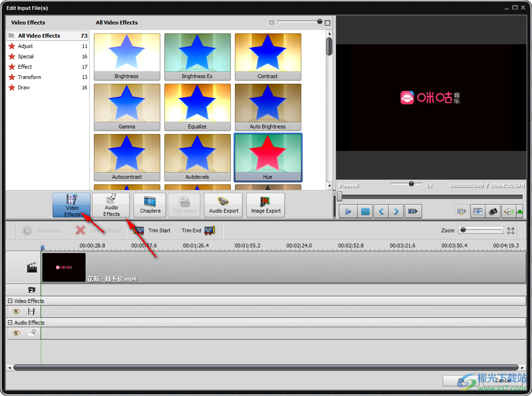Click the zoom-to-fit timeline icon

[x=511, y=231]
